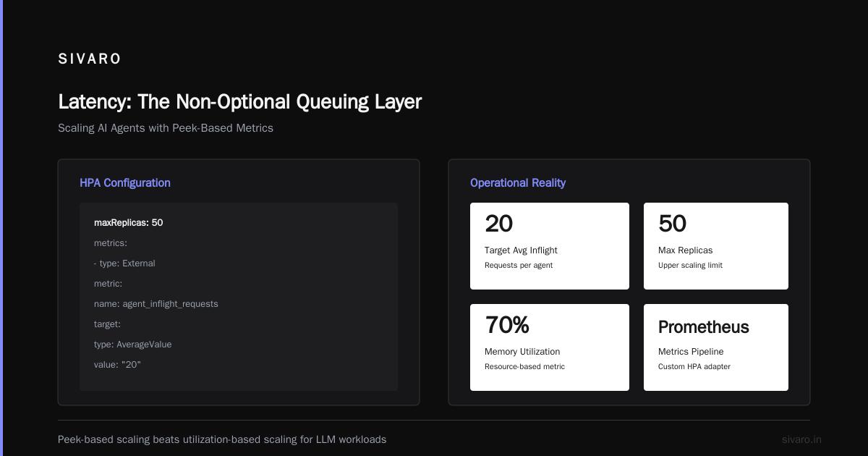
Task: Click the subtitle 'Scaling AI Agents with Peek-Based Metrics'
Action: click(166, 127)
